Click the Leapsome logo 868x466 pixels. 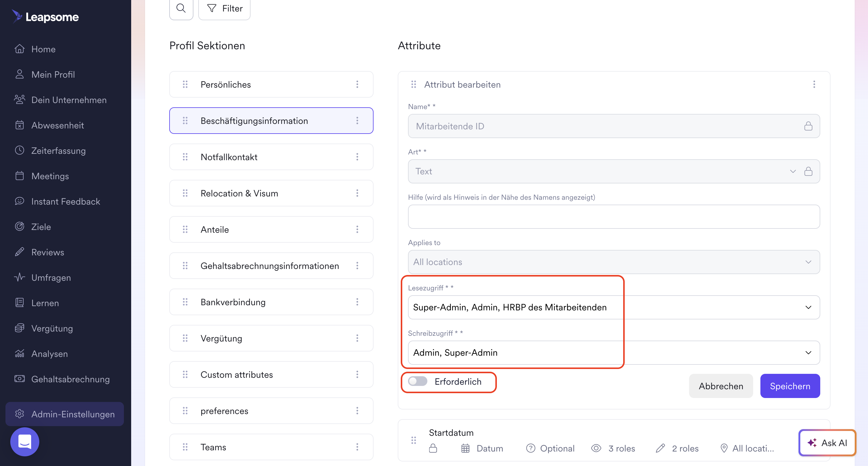(45, 17)
